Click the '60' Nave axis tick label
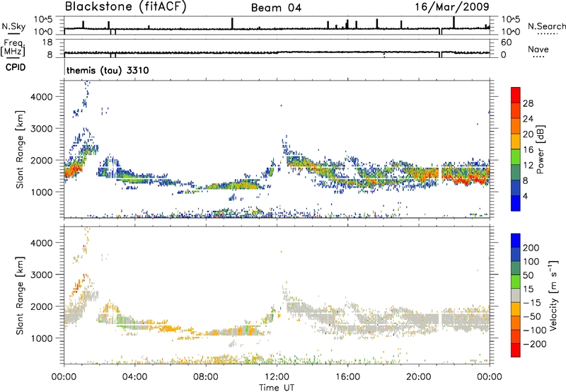This screenshot has width=566, height=392. click(x=506, y=42)
